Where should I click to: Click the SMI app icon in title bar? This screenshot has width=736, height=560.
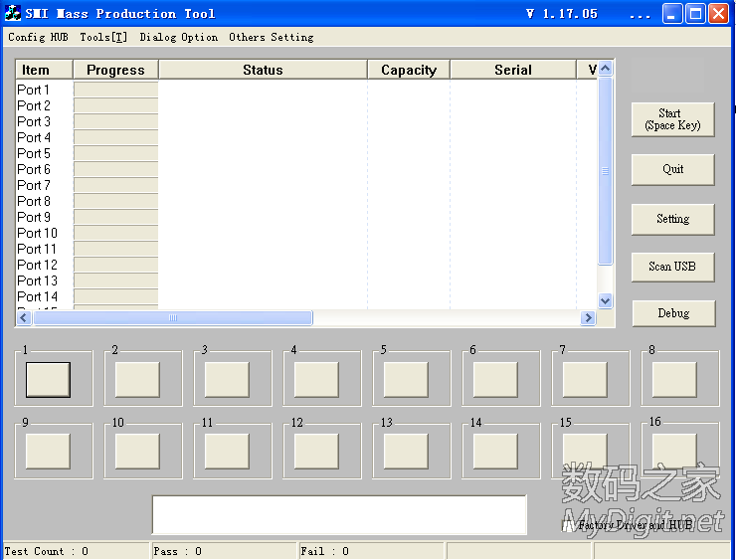(13, 13)
